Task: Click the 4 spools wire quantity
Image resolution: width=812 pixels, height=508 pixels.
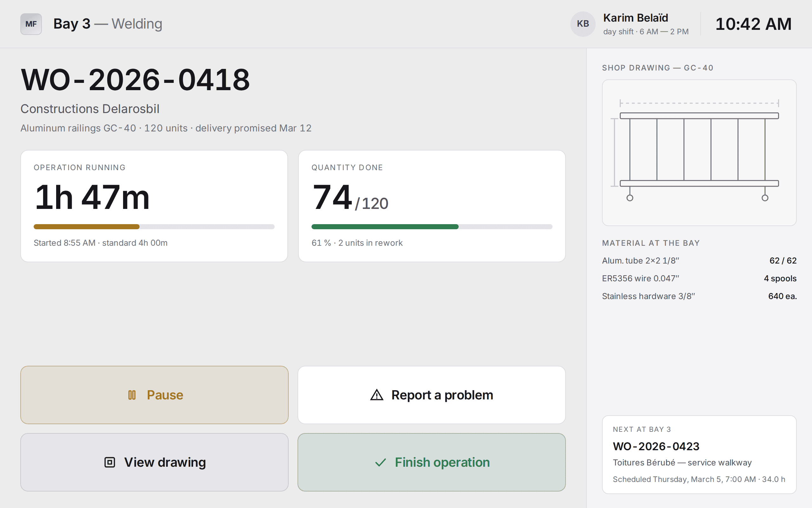Action: point(780,278)
